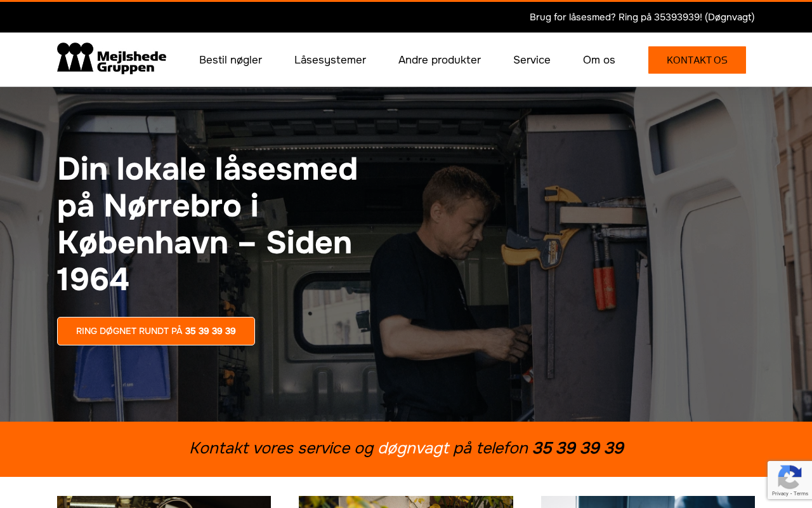Open the middle thumbnail below the banner
The height and width of the screenshot is (508, 812).
coord(406,502)
